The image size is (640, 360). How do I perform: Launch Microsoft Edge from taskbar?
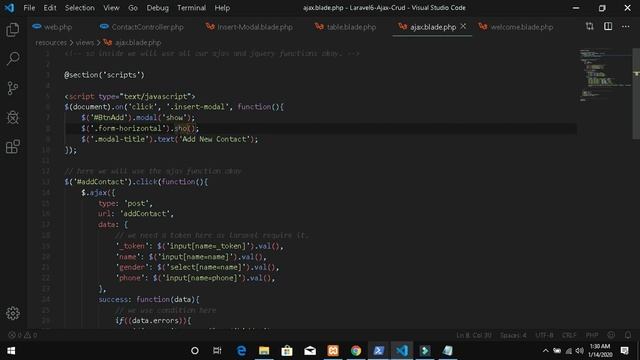click(241, 351)
